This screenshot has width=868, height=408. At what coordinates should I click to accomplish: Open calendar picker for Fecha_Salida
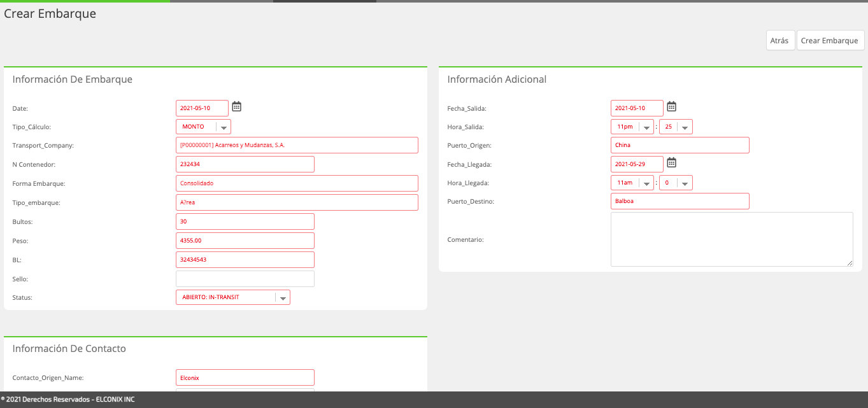pyautogui.click(x=671, y=107)
